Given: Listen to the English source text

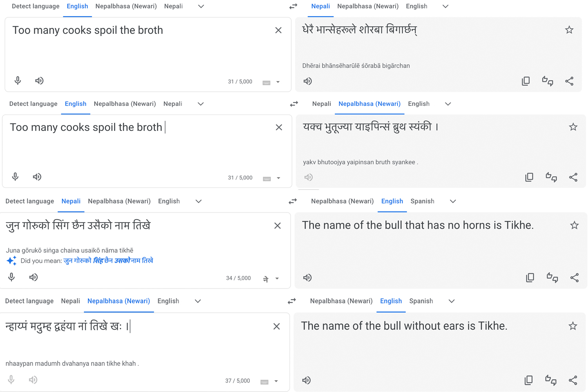Looking at the screenshot, I should [x=39, y=80].
